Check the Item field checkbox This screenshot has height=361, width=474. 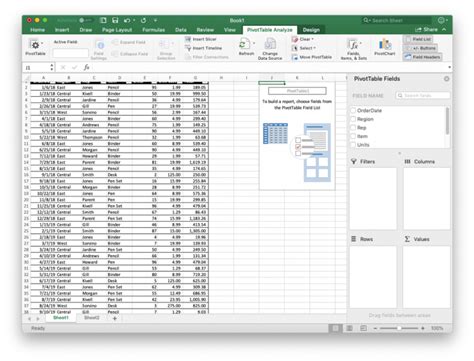(x=353, y=136)
